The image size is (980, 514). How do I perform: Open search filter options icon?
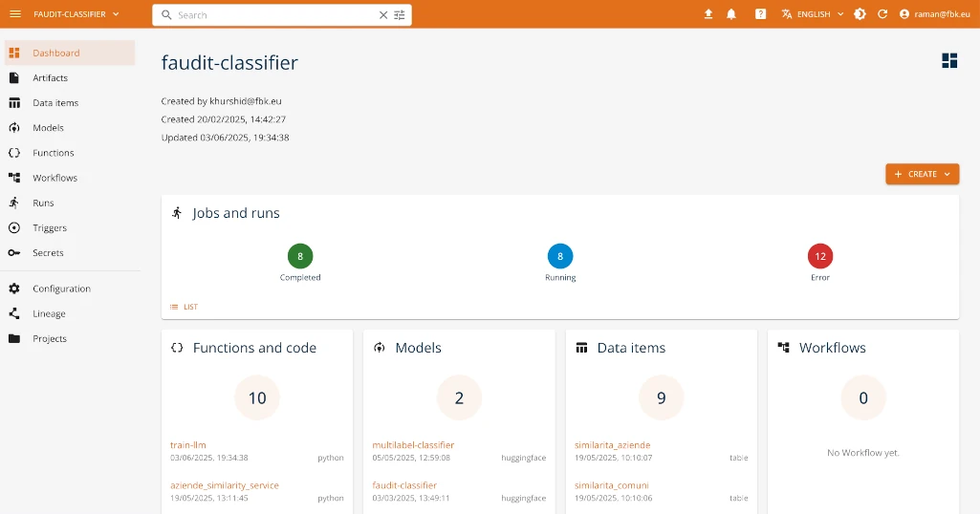pyautogui.click(x=400, y=15)
